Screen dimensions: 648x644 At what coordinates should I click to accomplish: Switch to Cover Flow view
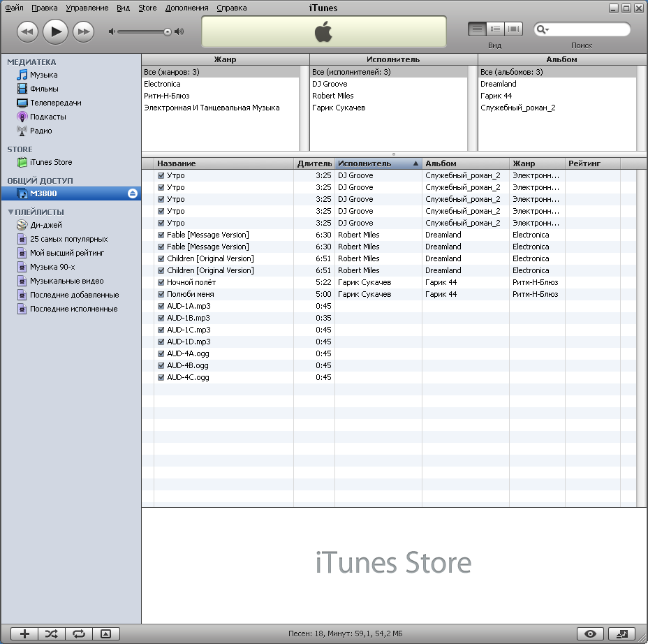coord(513,29)
